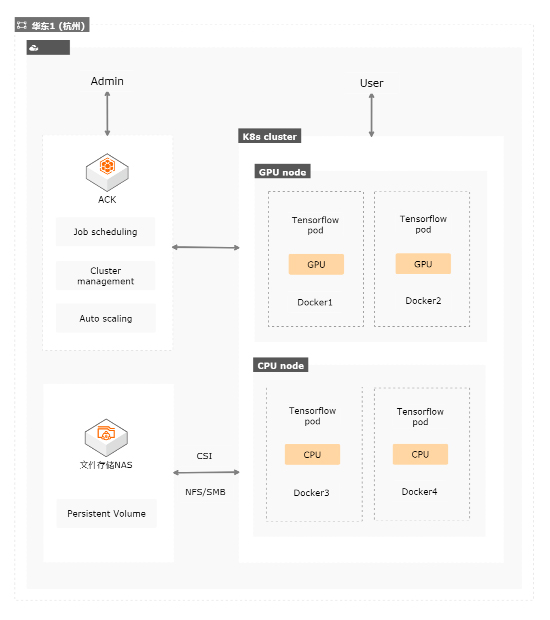Click the NAS file storage icon
550x620 pixels.
106,437
